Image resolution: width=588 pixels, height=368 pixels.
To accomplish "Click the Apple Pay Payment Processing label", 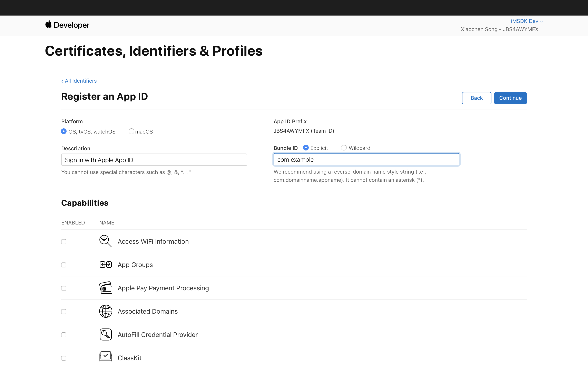I will click(x=163, y=288).
